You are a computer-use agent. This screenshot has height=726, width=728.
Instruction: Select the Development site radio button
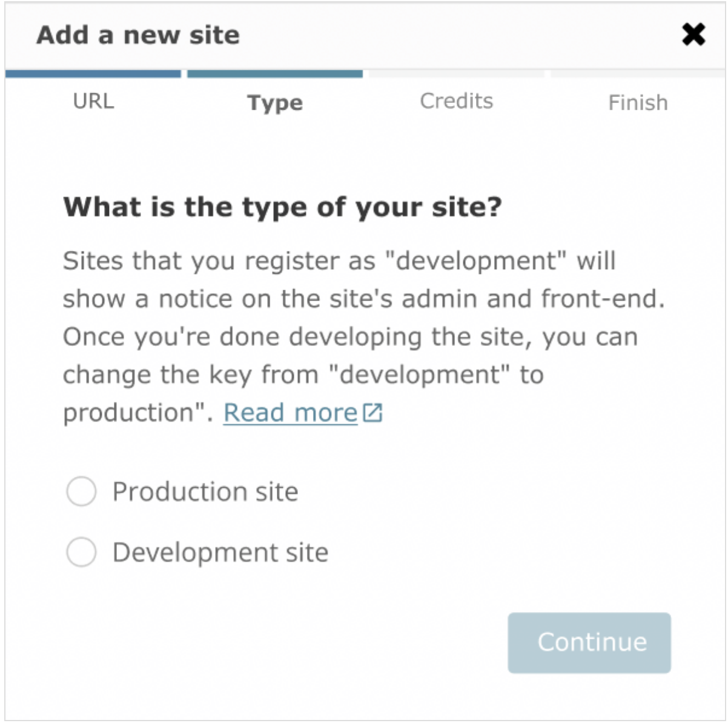(x=81, y=551)
